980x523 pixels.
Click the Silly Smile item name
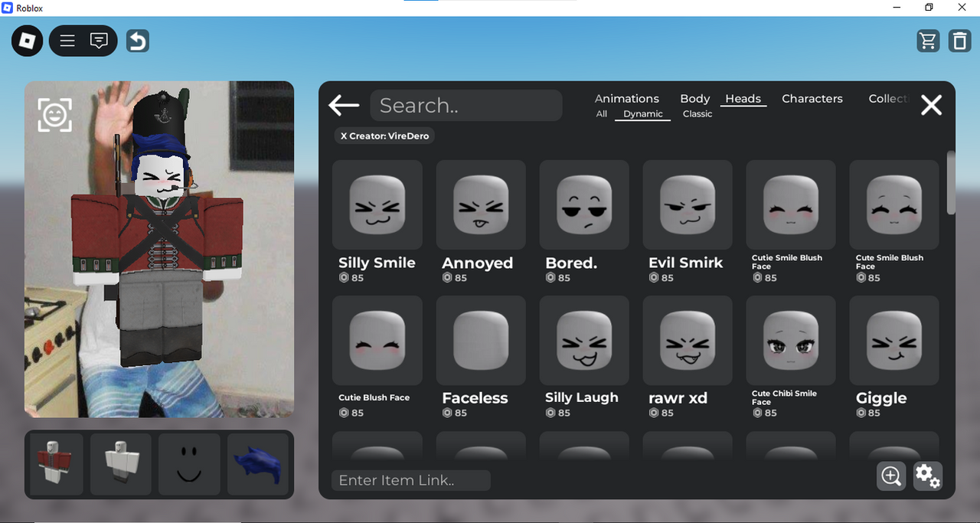(x=377, y=263)
